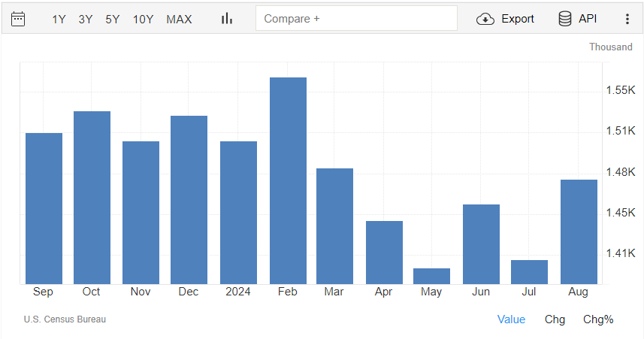Image resolution: width=644 pixels, height=339 pixels.
Task: Select the 10Y time range
Action: (143, 20)
